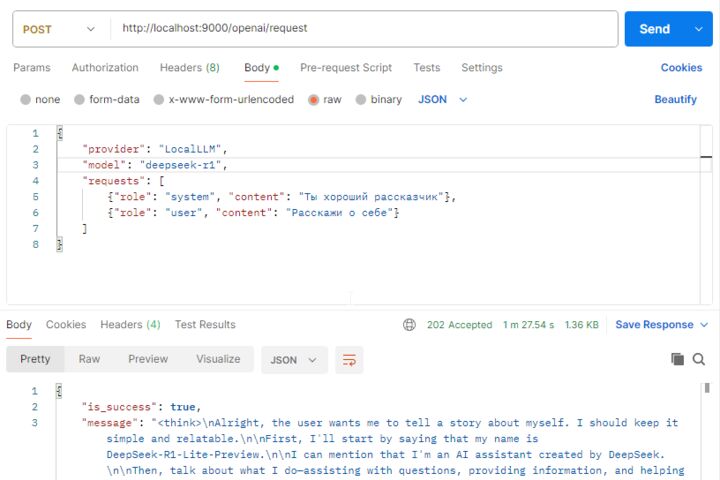The image size is (720, 480).
Task: Select the none body type radio
Action: click(26, 100)
